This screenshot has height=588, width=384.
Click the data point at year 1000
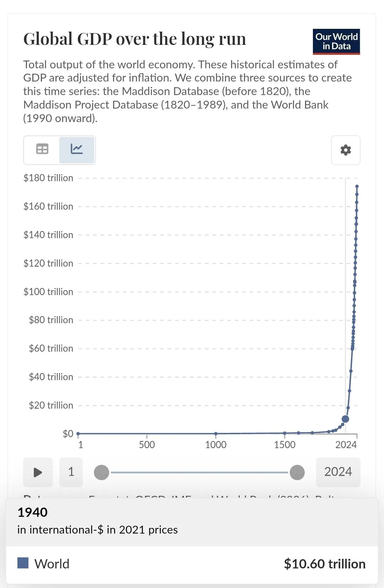point(216,434)
